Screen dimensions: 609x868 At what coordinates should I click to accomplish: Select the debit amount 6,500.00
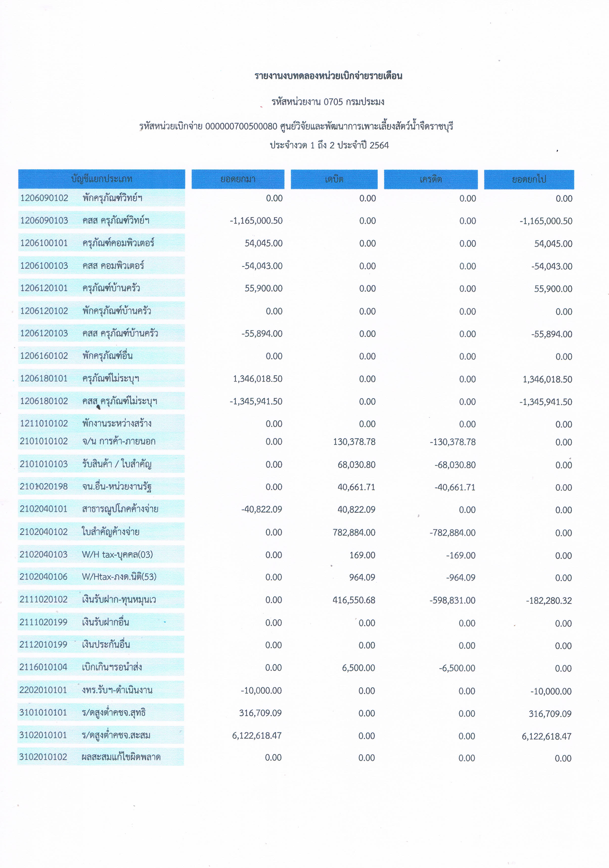point(358,668)
